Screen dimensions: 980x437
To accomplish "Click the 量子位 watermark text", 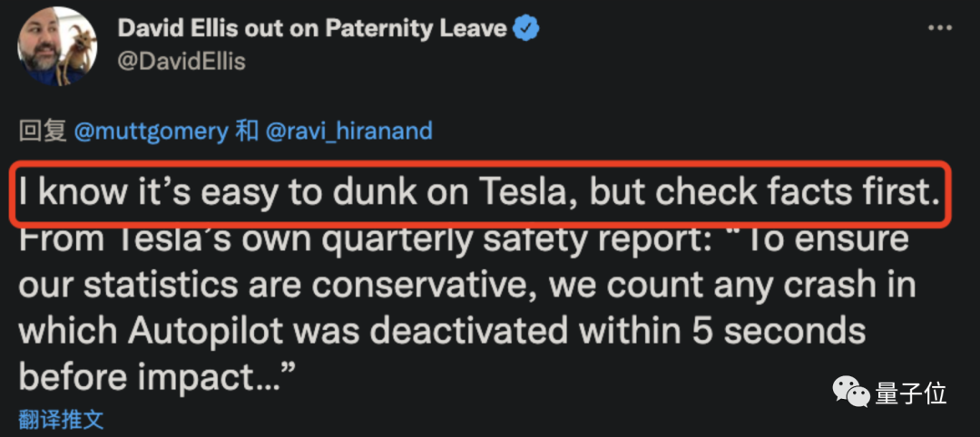I will (911, 393).
